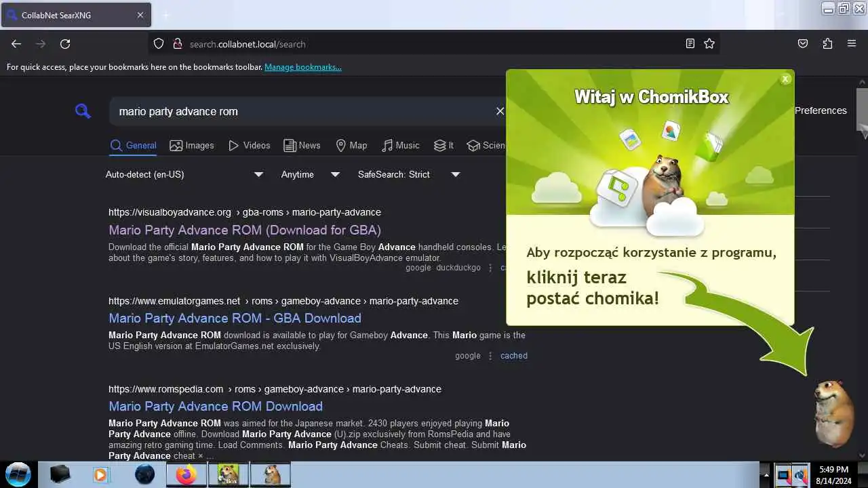This screenshot has height=488, width=868.
Task: Click the volume speaker tray icon
Action: point(800,475)
